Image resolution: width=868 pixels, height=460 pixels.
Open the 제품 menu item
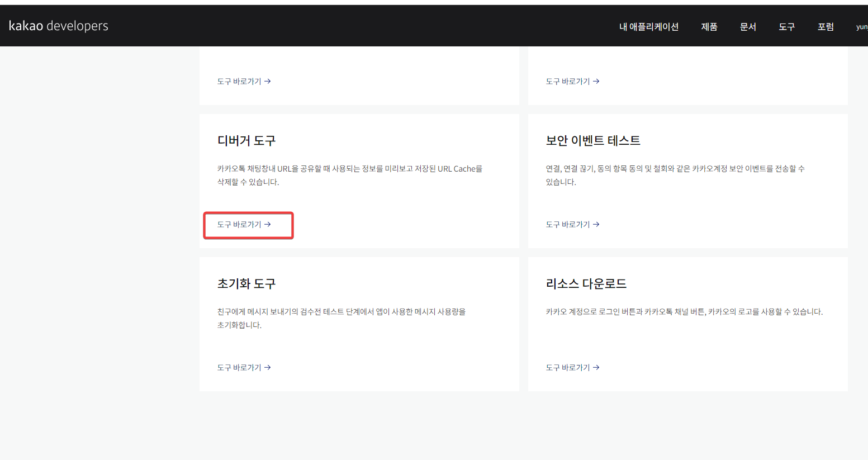(x=709, y=27)
